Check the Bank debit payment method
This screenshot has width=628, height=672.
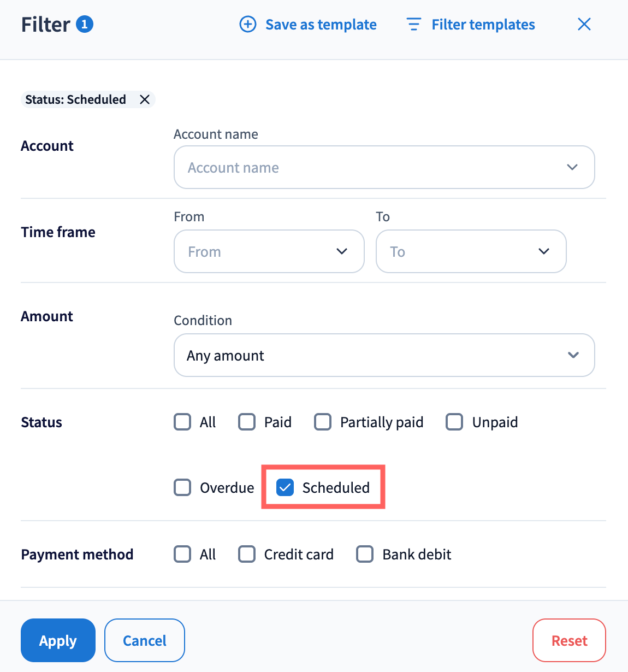click(365, 554)
